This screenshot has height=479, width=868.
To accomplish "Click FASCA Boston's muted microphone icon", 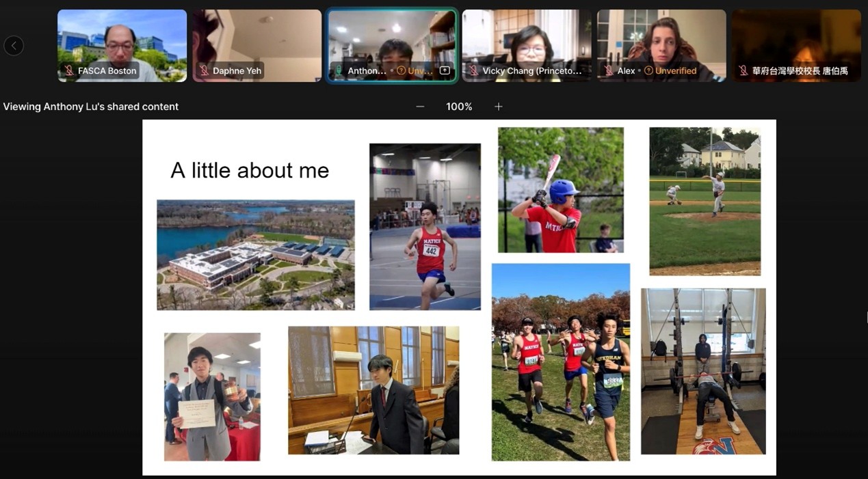I will click(69, 71).
